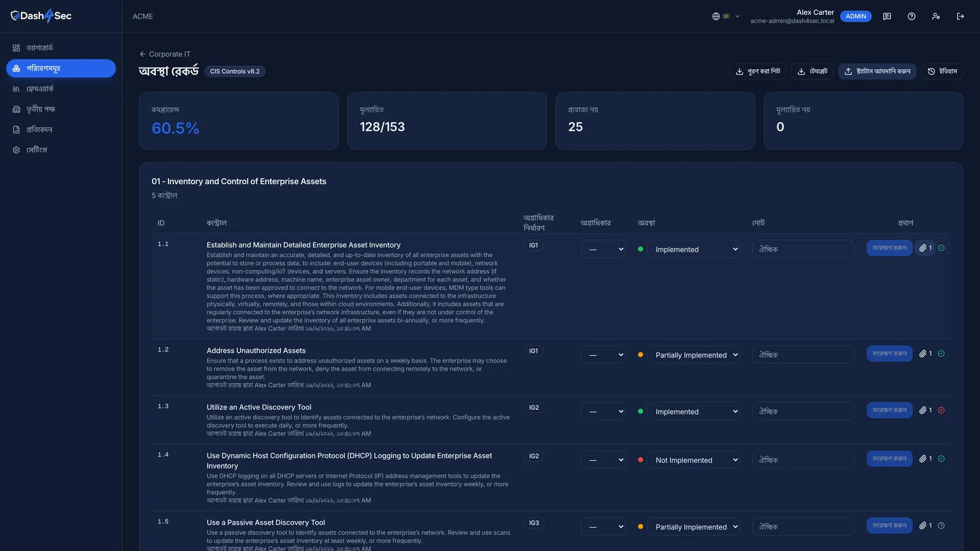
Task: Click the 128/153 assessed value
Action: [382, 127]
